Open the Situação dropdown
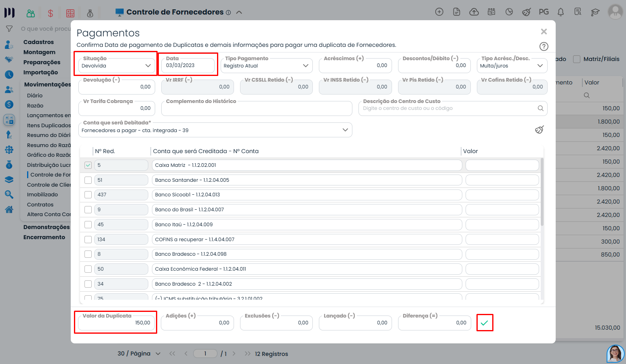This screenshot has height=364, width=626. click(x=116, y=66)
